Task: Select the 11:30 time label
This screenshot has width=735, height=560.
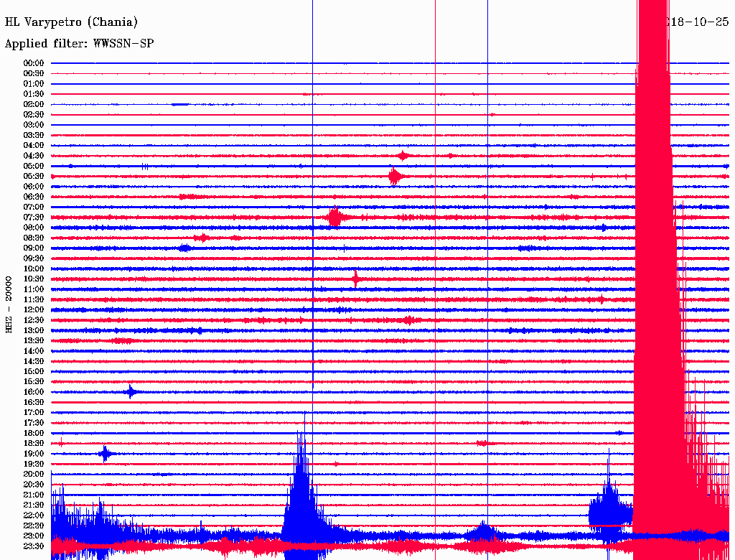Action: coord(34,299)
